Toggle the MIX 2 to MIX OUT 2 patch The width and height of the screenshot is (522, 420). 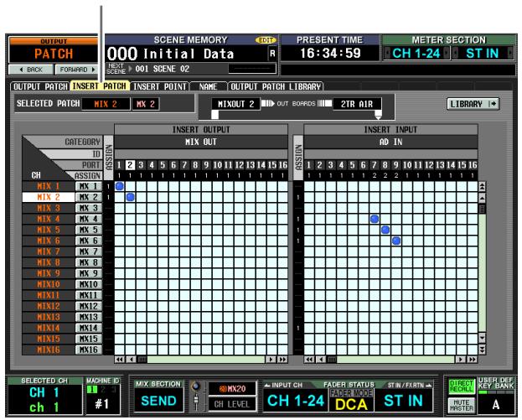pos(130,197)
